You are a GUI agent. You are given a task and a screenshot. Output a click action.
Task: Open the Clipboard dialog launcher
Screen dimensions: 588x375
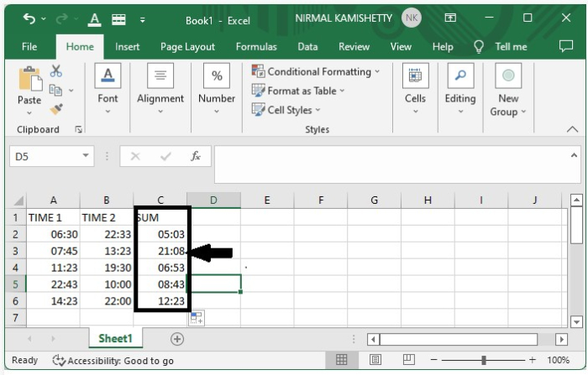(x=78, y=130)
